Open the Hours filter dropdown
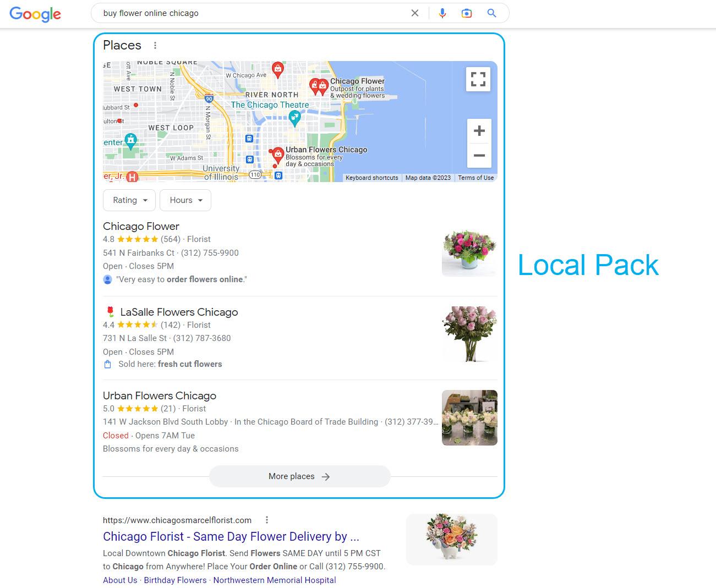 coord(185,200)
